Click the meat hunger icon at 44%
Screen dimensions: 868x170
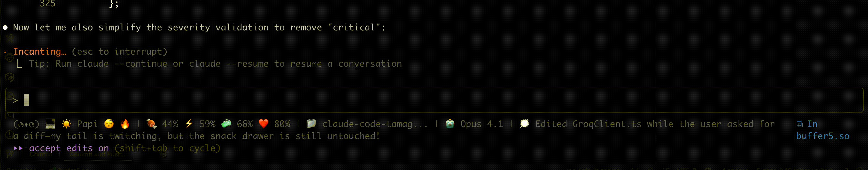[x=152, y=124]
